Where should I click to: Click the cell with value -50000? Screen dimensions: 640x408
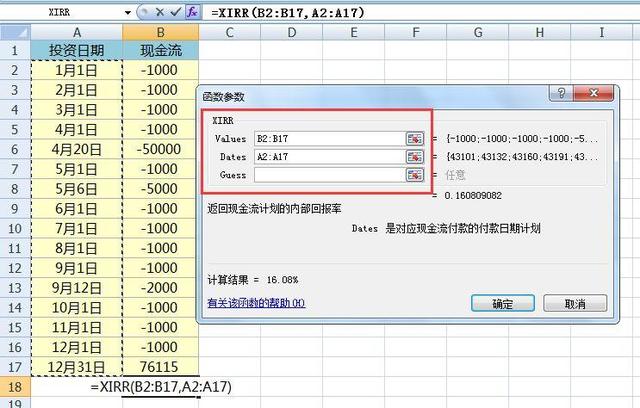click(x=160, y=149)
